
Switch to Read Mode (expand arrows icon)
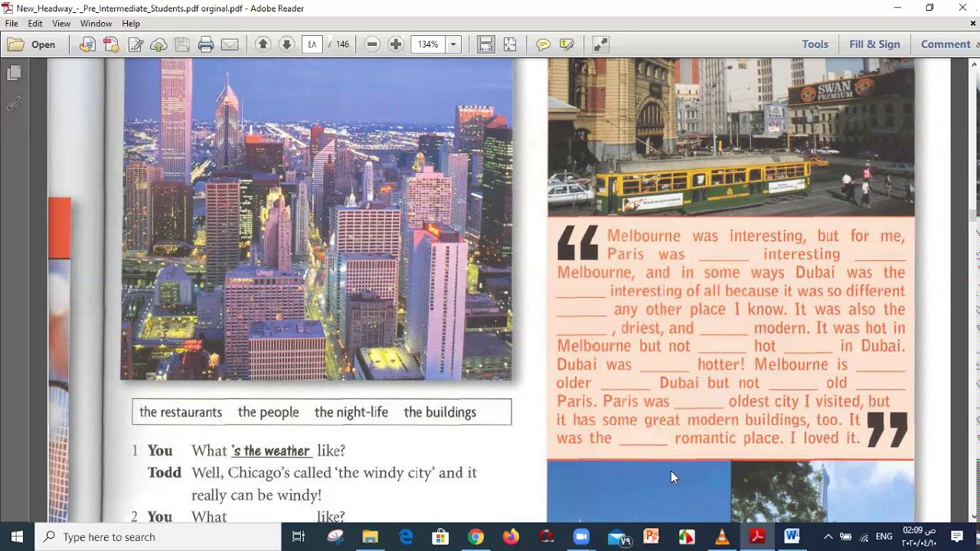601,44
